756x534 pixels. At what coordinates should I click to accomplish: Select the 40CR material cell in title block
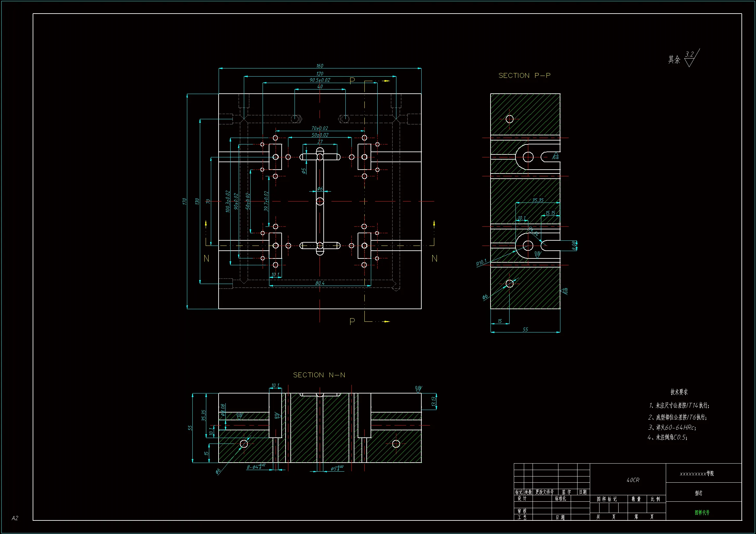[633, 480]
